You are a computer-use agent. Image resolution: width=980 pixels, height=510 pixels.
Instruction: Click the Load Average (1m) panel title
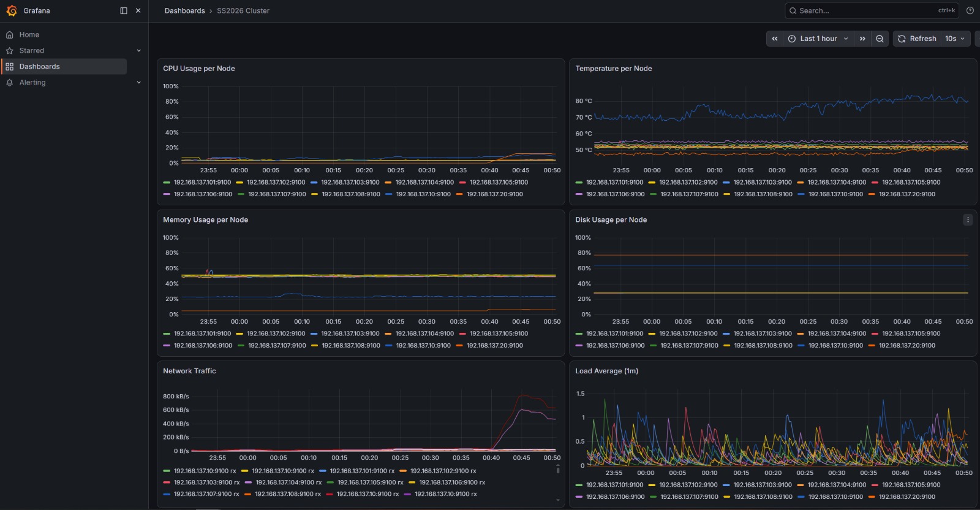click(x=607, y=371)
